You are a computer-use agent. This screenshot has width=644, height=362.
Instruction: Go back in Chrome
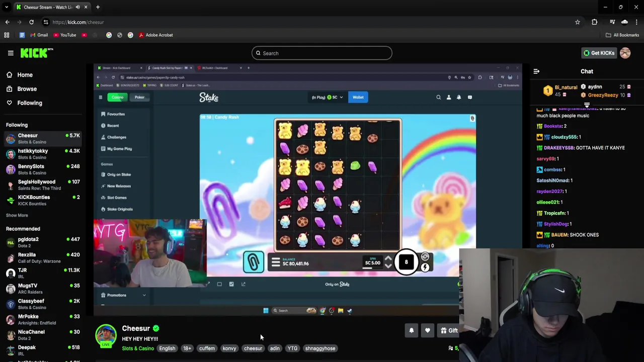click(x=7, y=22)
